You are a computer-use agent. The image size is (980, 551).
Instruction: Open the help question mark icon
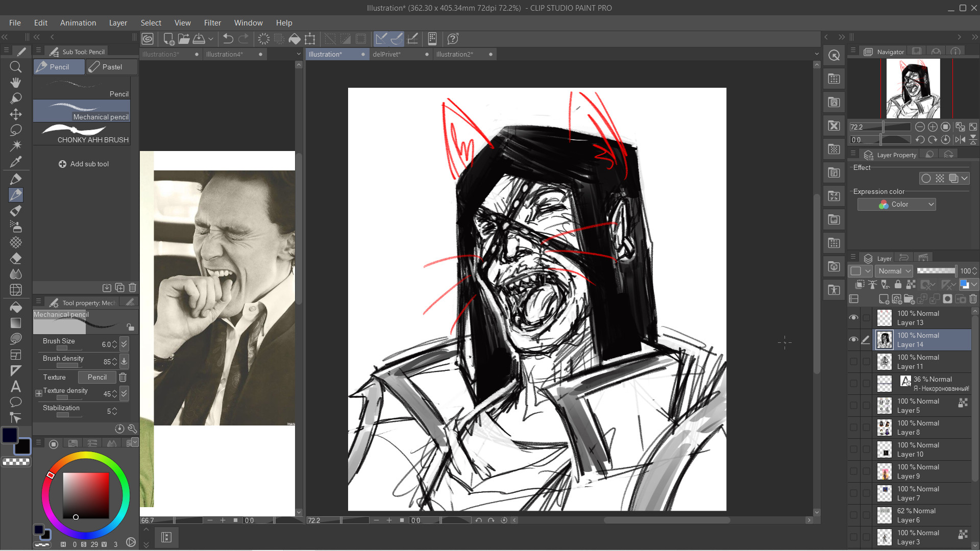[453, 39]
